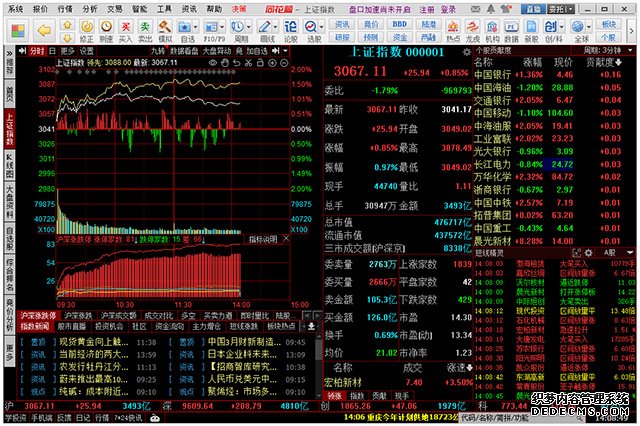This screenshot has width=640, height=426.
Task: Click the 板块 sector button
Action: tap(609, 24)
